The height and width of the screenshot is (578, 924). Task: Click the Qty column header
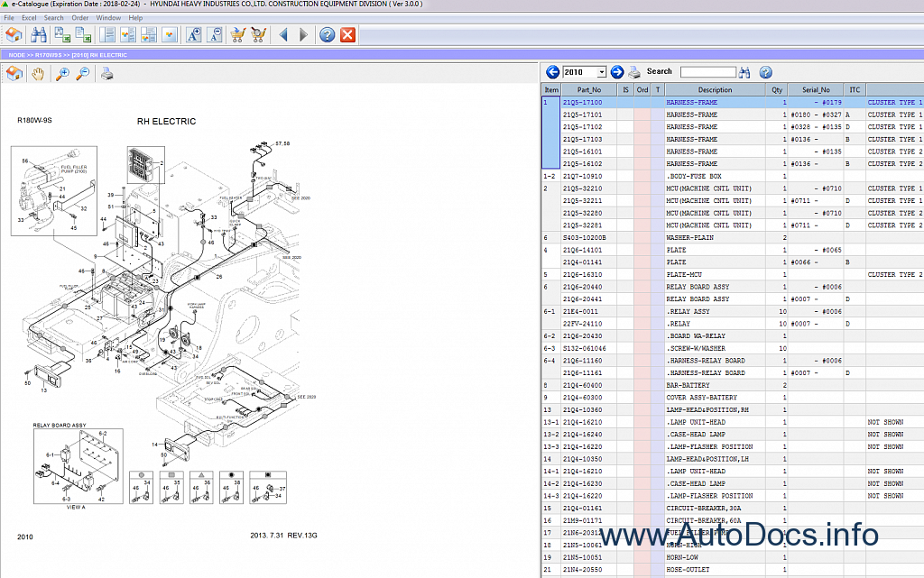(x=777, y=89)
